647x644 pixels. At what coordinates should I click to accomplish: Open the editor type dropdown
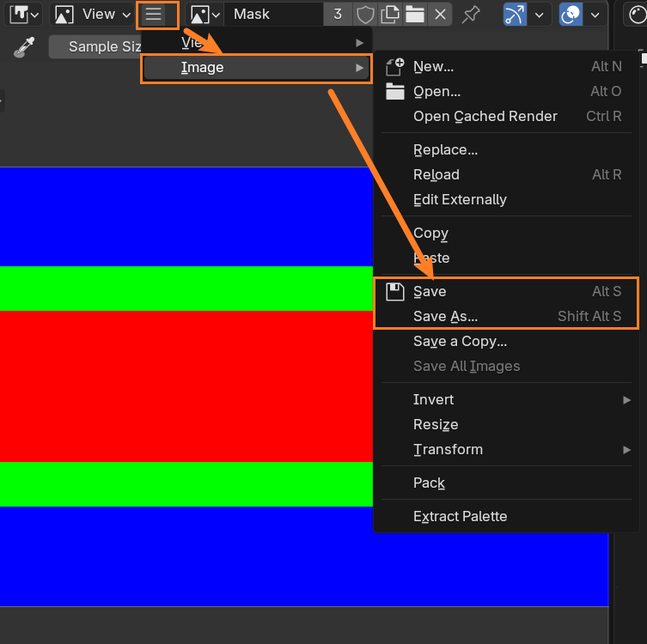point(24,15)
